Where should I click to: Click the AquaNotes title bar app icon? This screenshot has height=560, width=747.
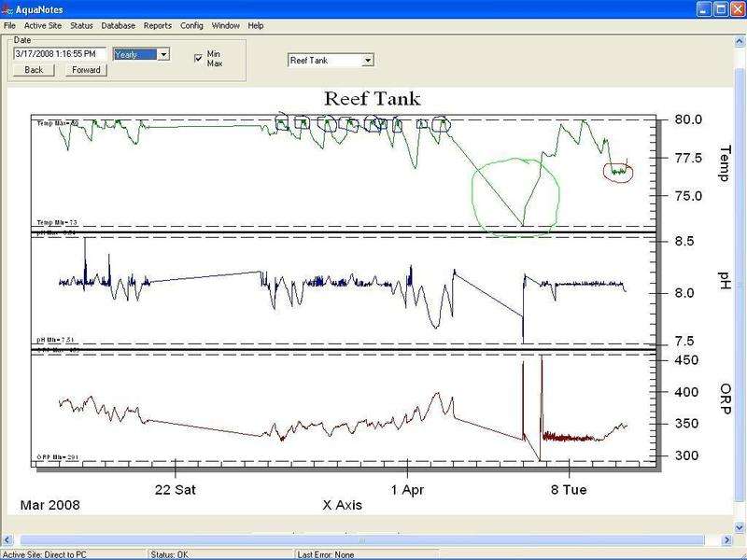[8, 8]
